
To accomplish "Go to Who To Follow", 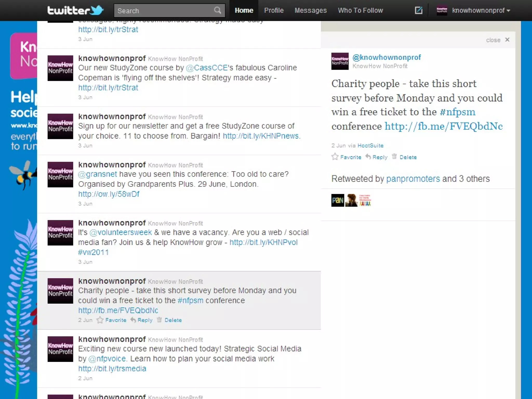I will pos(360,10).
